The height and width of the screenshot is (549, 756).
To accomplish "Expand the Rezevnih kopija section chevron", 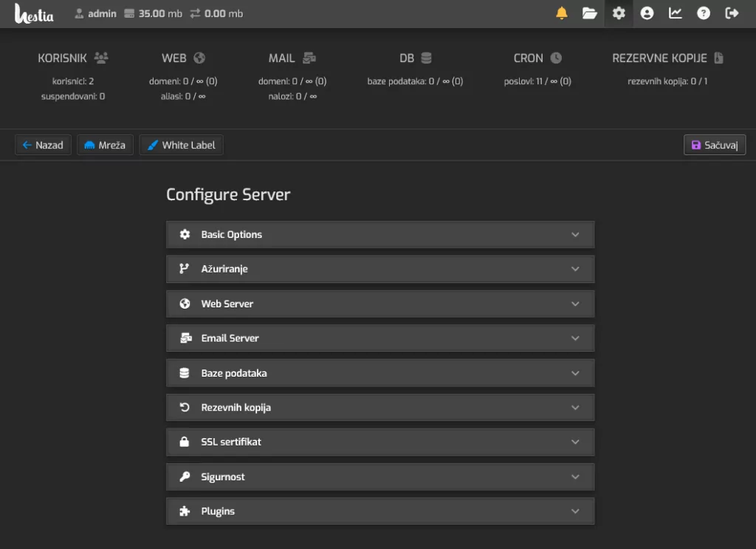I will click(575, 408).
